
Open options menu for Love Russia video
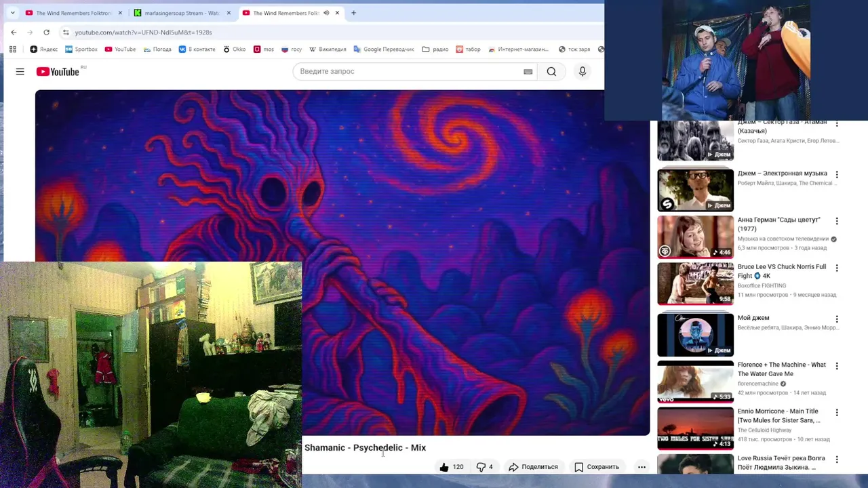837,459
